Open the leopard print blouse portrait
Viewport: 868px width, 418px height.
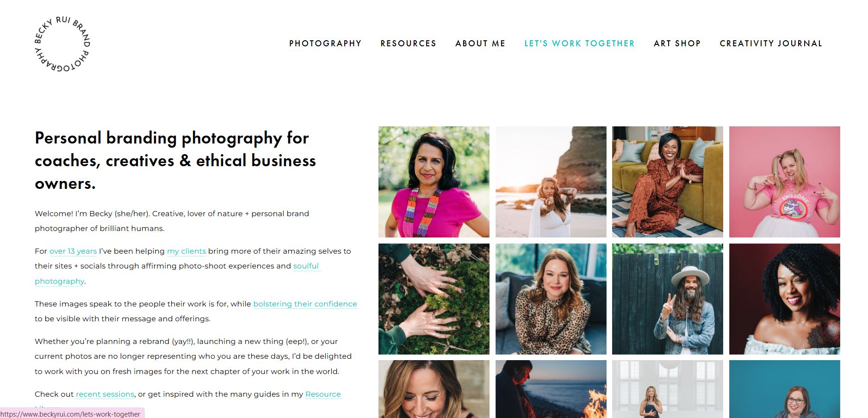coord(551,299)
